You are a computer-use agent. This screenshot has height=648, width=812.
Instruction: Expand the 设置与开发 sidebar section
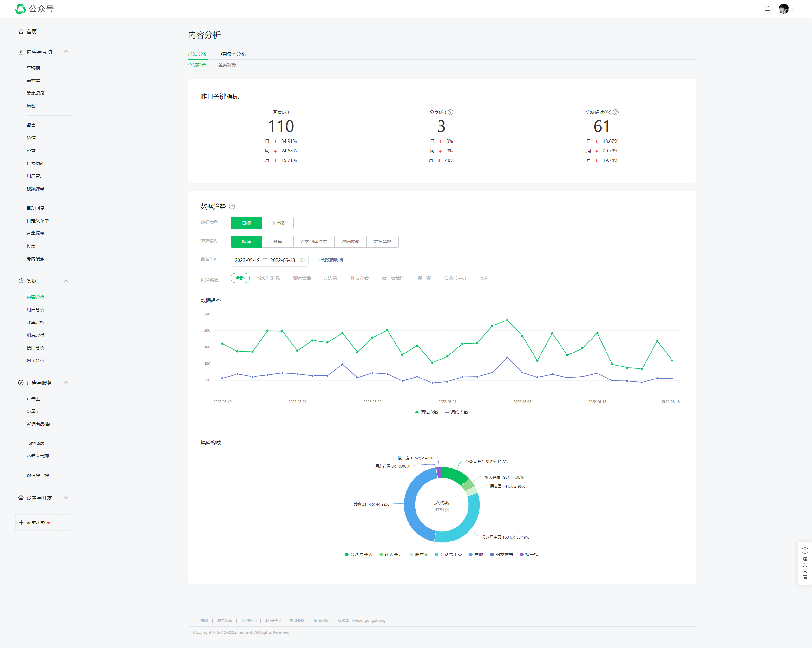66,498
